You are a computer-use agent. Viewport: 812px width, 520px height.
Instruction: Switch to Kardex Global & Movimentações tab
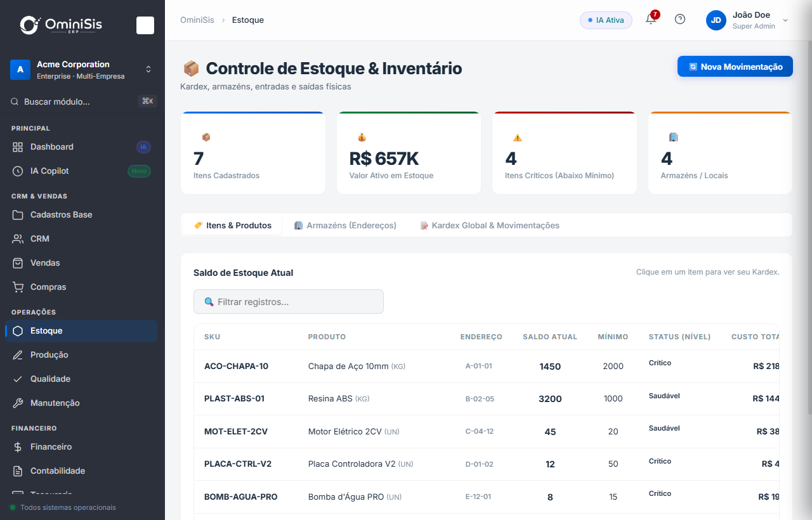tap(490, 226)
